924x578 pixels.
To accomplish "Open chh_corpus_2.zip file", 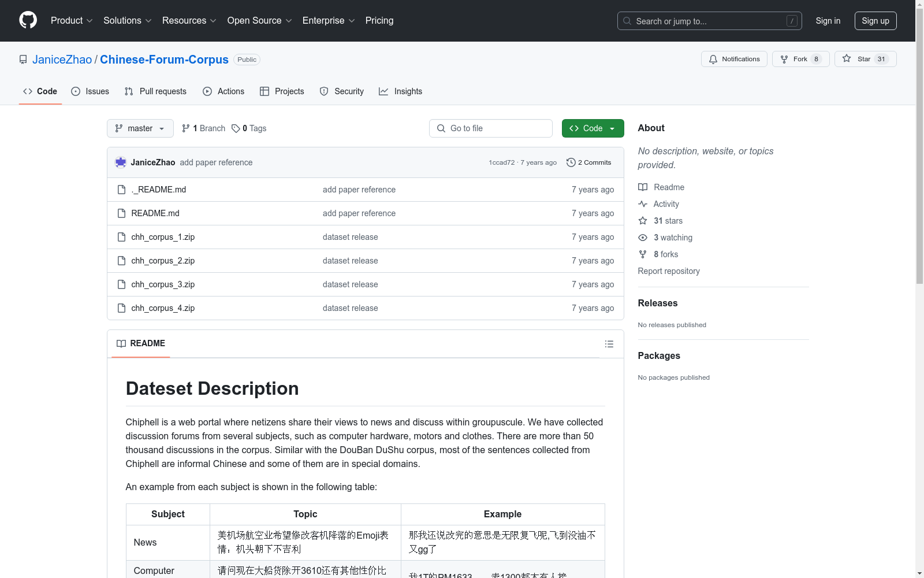I will coord(163,261).
